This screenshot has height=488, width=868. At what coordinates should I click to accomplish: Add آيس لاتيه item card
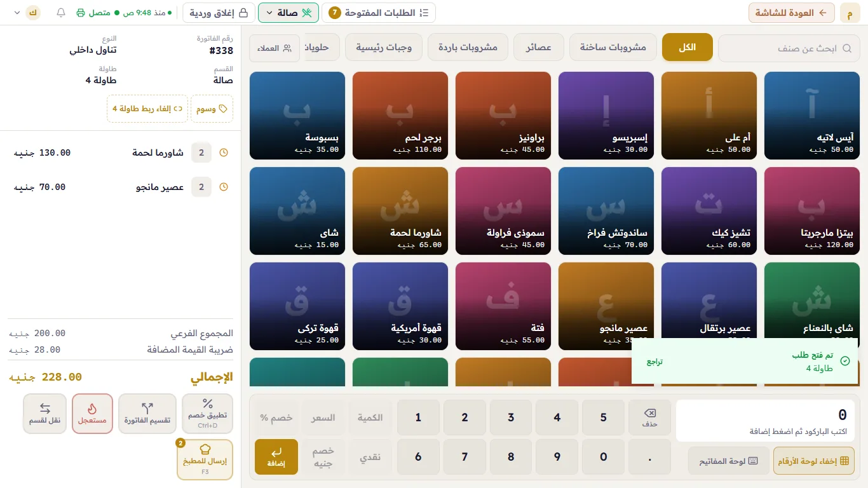click(x=812, y=115)
